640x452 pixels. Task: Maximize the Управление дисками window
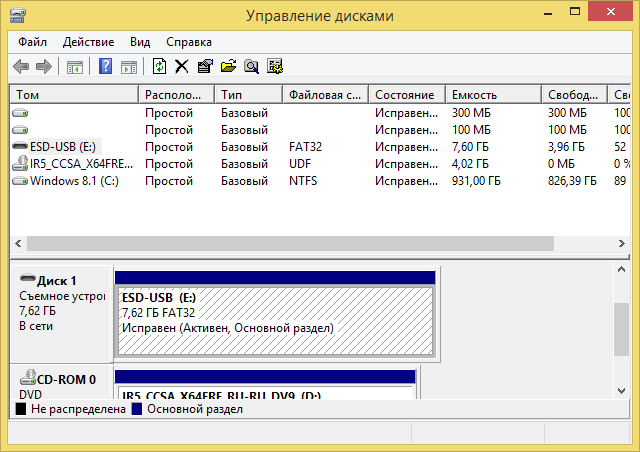pyautogui.click(x=575, y=12)
